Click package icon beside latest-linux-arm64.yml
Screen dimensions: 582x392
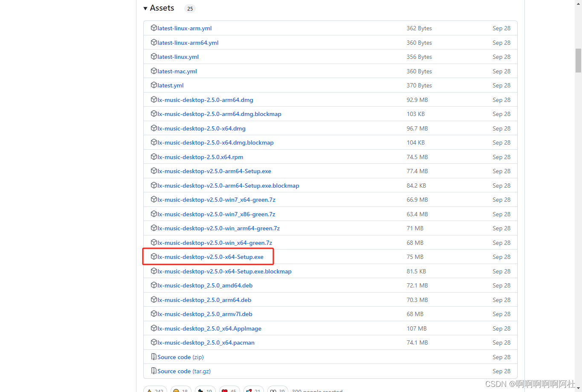[x=154, y=42]
